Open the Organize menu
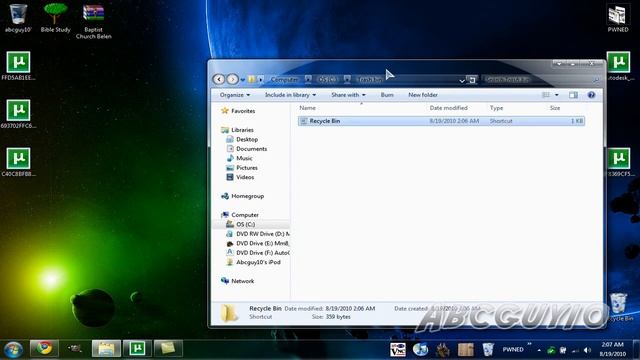The height and width of the screenshot is (360, 640). (x=235, y=95)
